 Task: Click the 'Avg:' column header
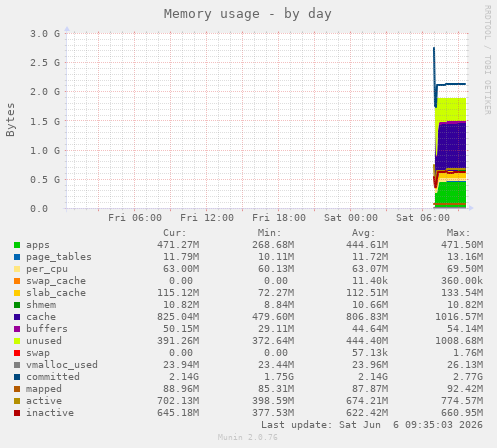click(x=364, y=233)
